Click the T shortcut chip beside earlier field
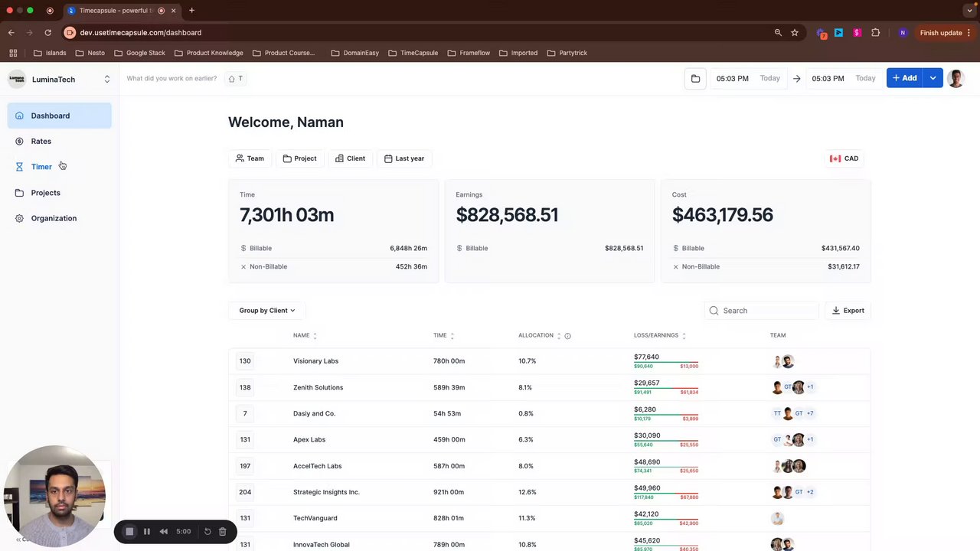Screen dimensions: 980x551 pyautogui.click(x=236, y=78)
